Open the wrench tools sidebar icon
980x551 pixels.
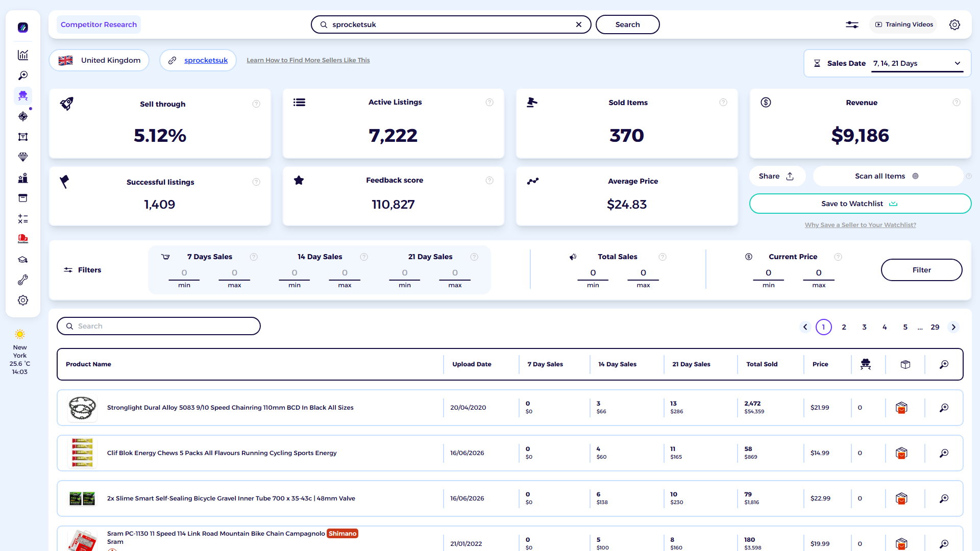click(23, 280)
